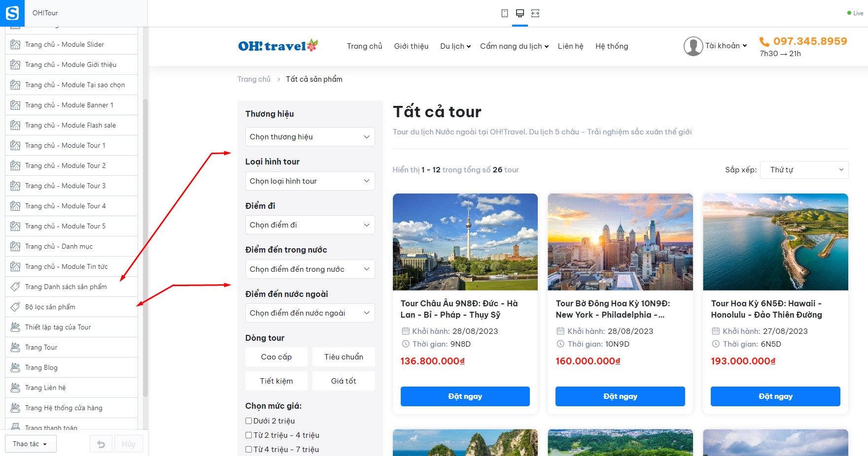
Task: Select 'Trang chủ - Module Tour 4' in sidebar
Action: tap(71, 206)
